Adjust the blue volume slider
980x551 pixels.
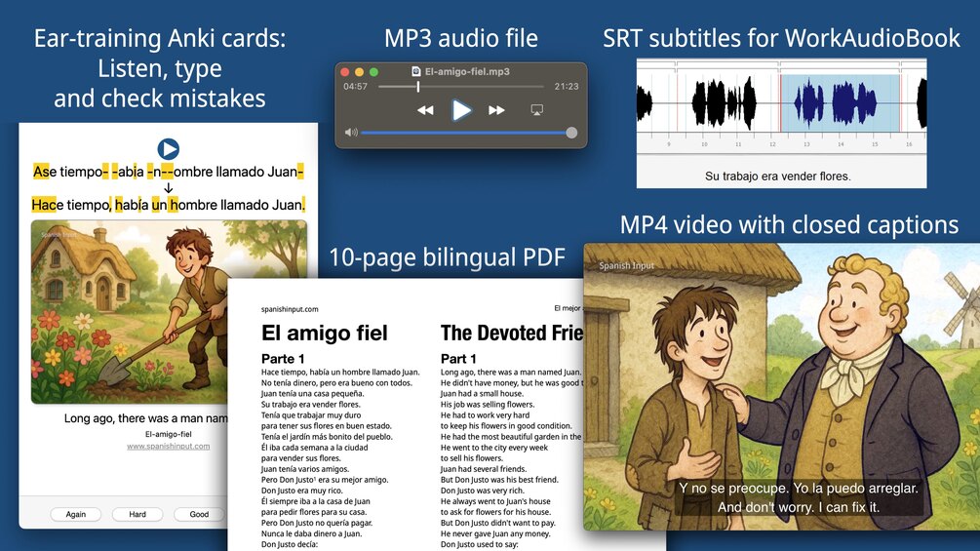(x=467, y=133)
